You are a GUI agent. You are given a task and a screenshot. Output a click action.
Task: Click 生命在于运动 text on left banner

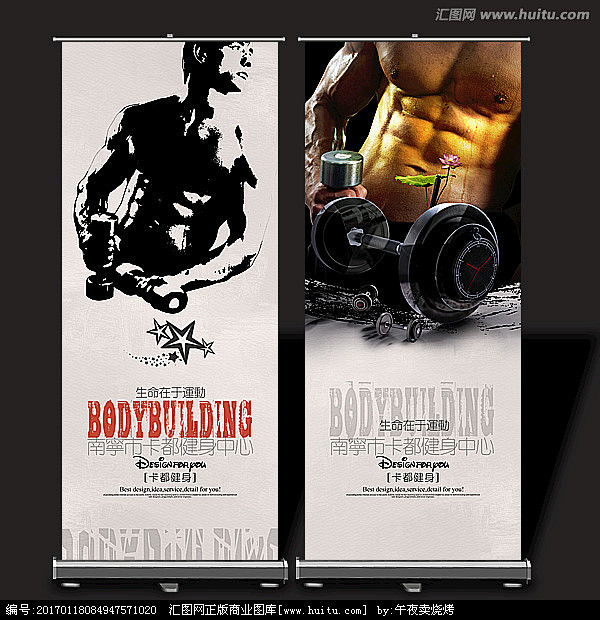(x=169, y=391)
